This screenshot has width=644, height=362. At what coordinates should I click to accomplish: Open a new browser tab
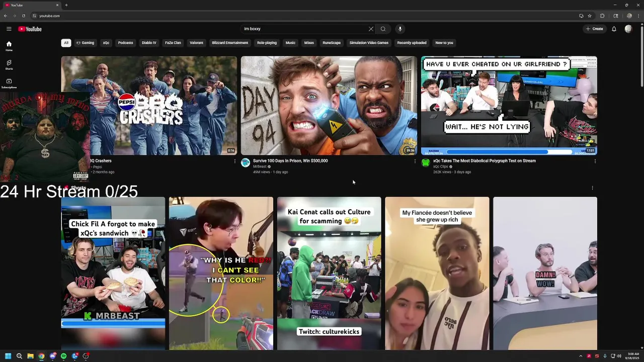66,5
